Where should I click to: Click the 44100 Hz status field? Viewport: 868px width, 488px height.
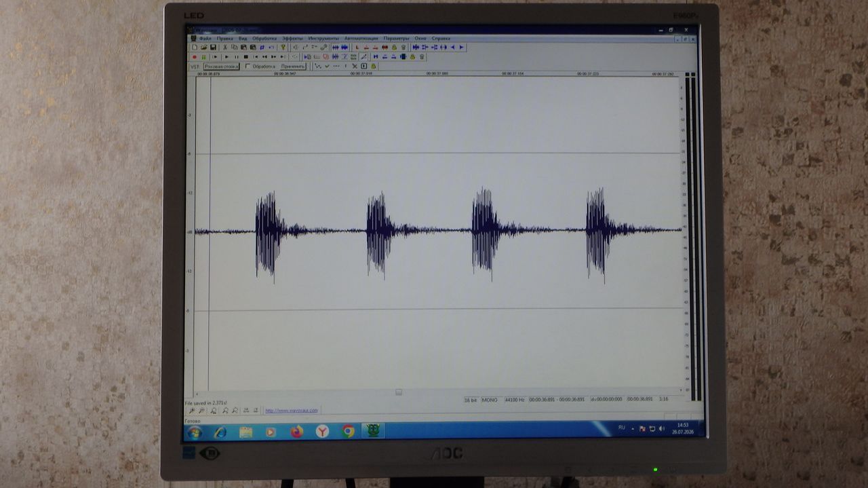click(x=515, y=400)
